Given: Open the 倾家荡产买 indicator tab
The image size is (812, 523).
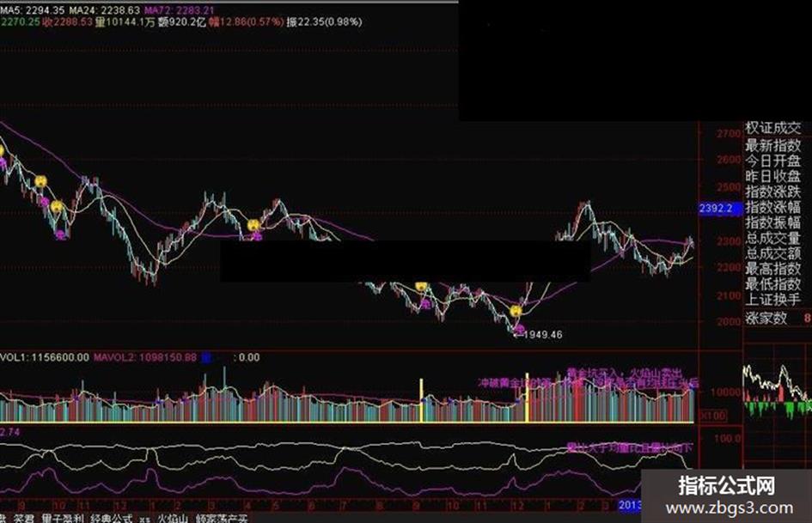Looking at the screenshot, I should pyautogui.click(x=222, y=519).
